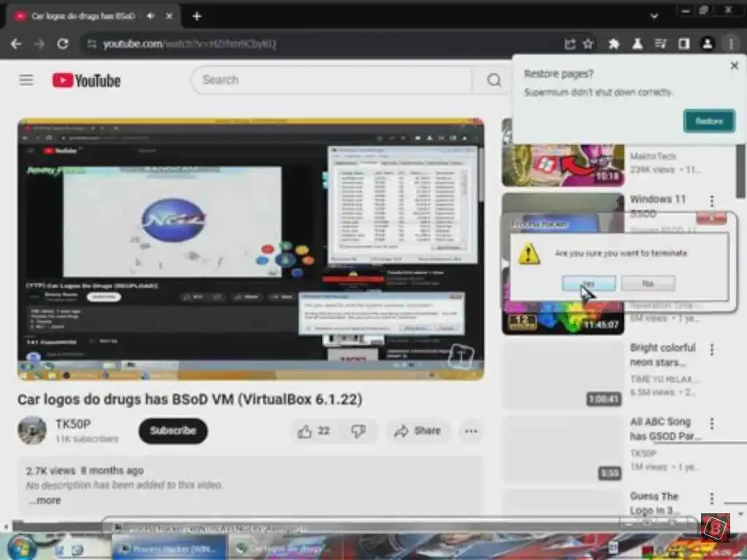Image resolution: width=747 pixels, height=560 pixels.
Task: Open the Chrome Labs flask icon
Action: 637,44
